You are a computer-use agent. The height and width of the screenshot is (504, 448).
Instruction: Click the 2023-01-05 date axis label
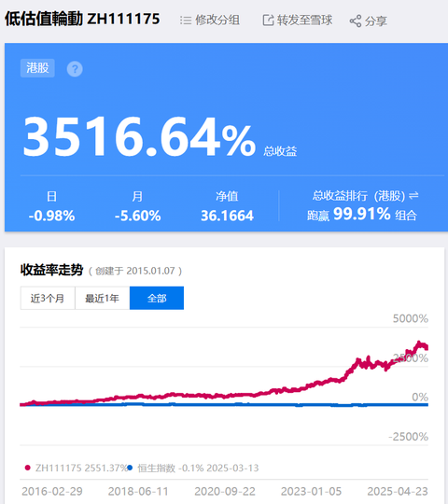click(311, 491)
